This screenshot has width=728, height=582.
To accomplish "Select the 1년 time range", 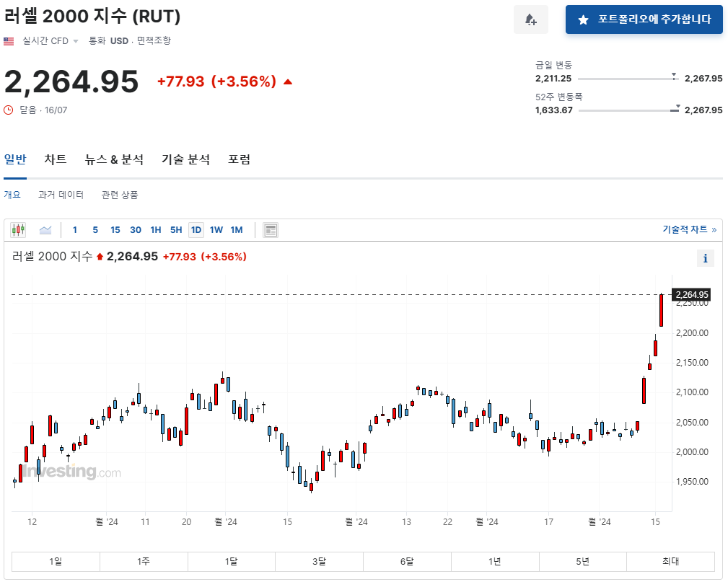I will pos(495,562).
